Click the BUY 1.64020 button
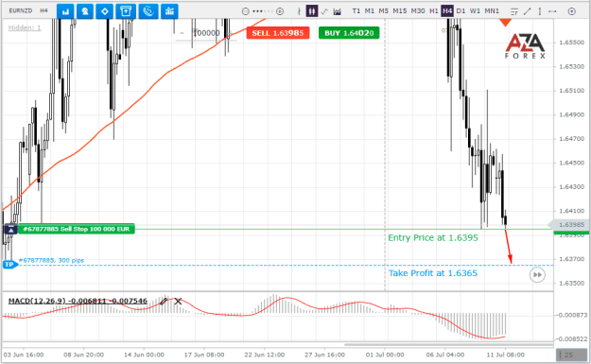The height and width of the screenshot is (364, 591). point(349,33)
